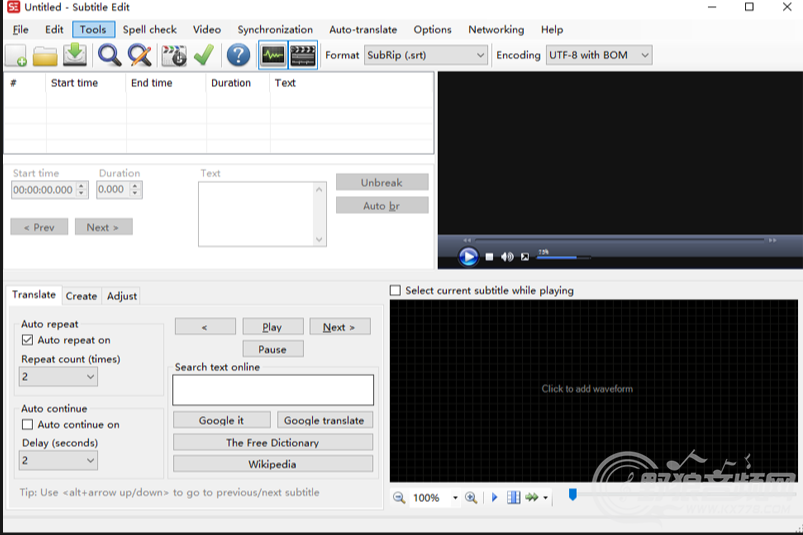This screenshot has width=803, height=535.
Task: Save the subtitle using the download-arrow icon
Action: coord(75,55)
